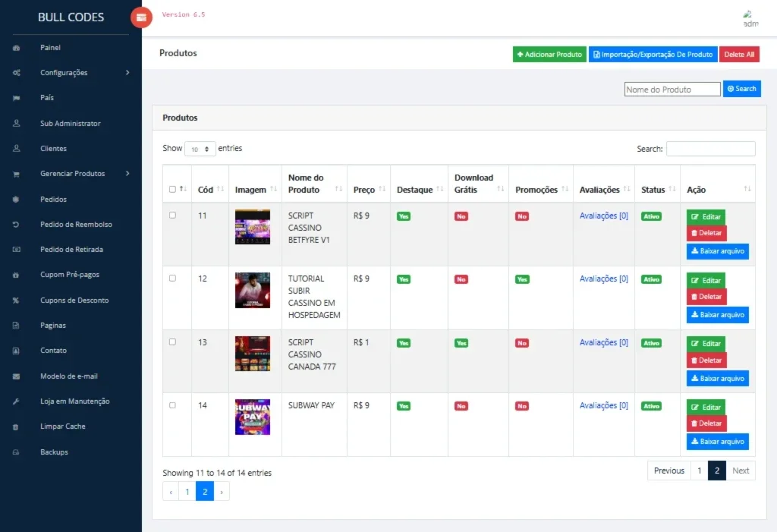Open Clientes in the sidebar menu
Viewport: 777px width, 532px height.
(54, 148)
